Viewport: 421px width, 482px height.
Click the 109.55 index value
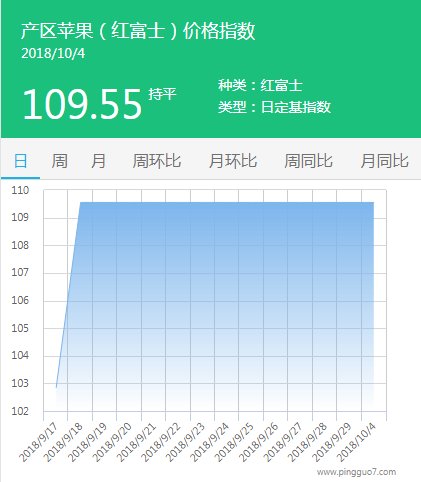pyautogui.click(x=82, y=104)
